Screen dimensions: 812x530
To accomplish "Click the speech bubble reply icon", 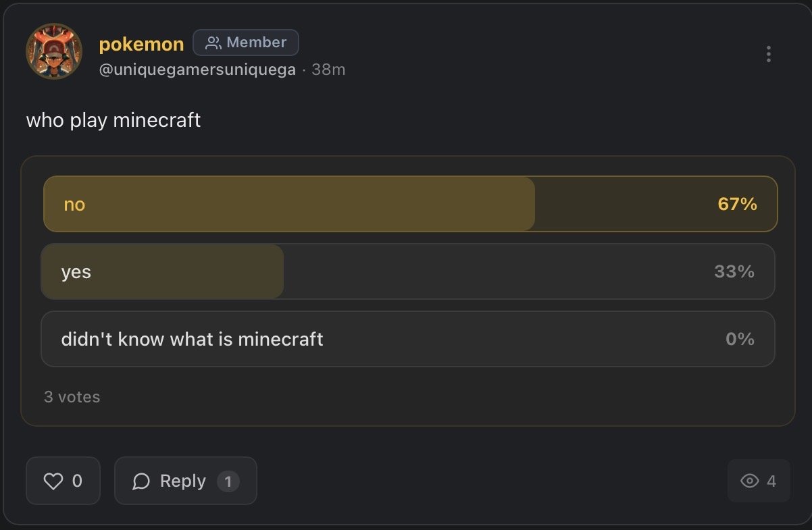I will (141, 481).
